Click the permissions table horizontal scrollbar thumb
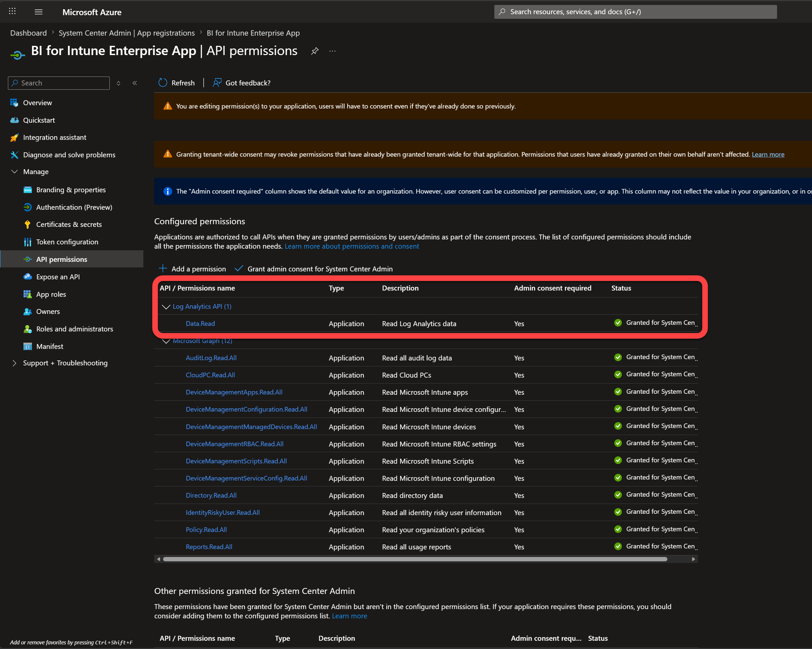The width and height of the screenshot is (812, 649). coord(415,559)
